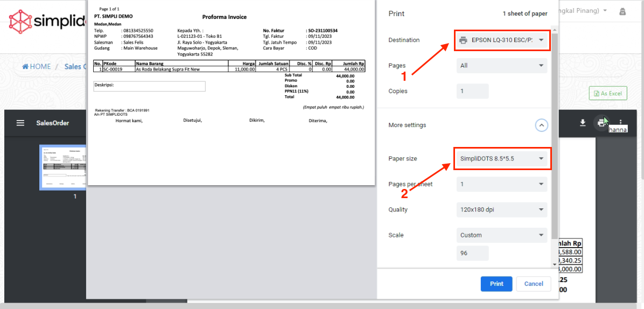Click the PDF viewer hamburger menu icon
Image resolution: width=644 pixels, height=309 pixels.
click(20, 123)
